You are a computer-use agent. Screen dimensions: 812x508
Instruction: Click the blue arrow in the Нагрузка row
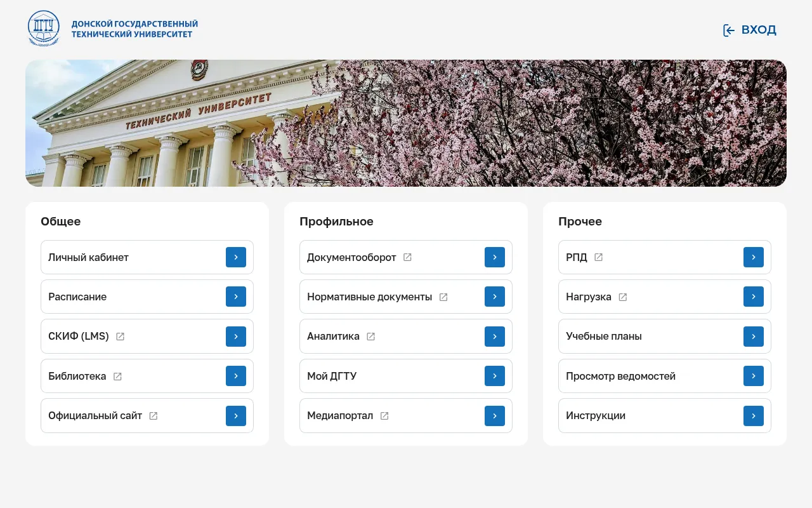[x=754, y=297]
